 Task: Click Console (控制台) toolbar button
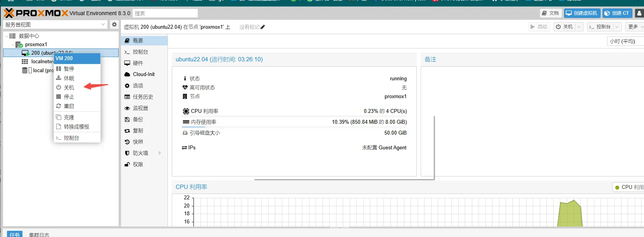[x=601, y=27]
